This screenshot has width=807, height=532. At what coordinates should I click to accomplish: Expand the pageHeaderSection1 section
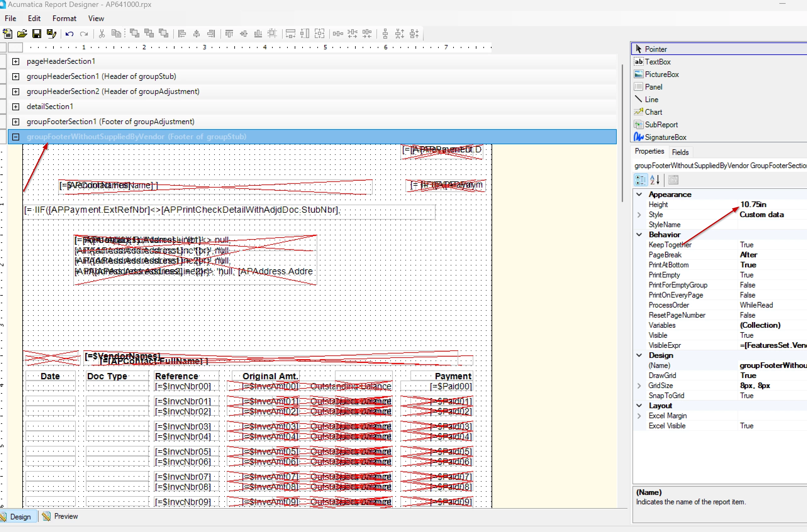pos(16,61)
